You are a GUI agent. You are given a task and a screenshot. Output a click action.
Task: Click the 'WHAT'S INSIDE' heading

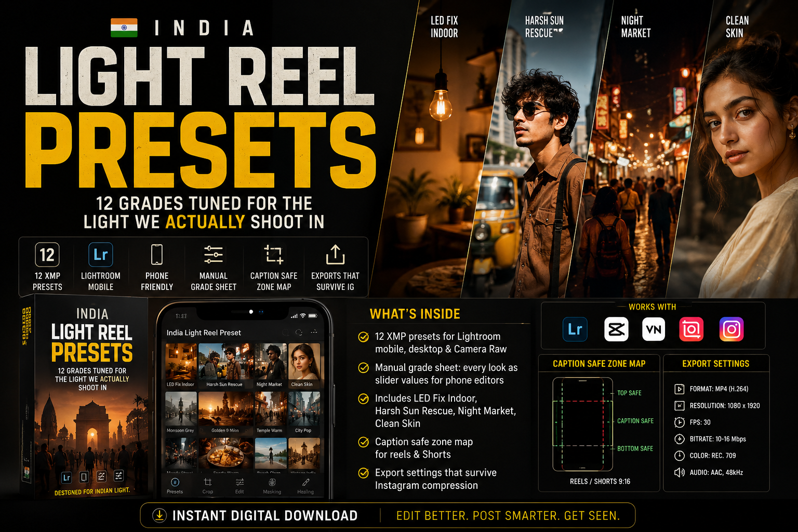[415, 314]
